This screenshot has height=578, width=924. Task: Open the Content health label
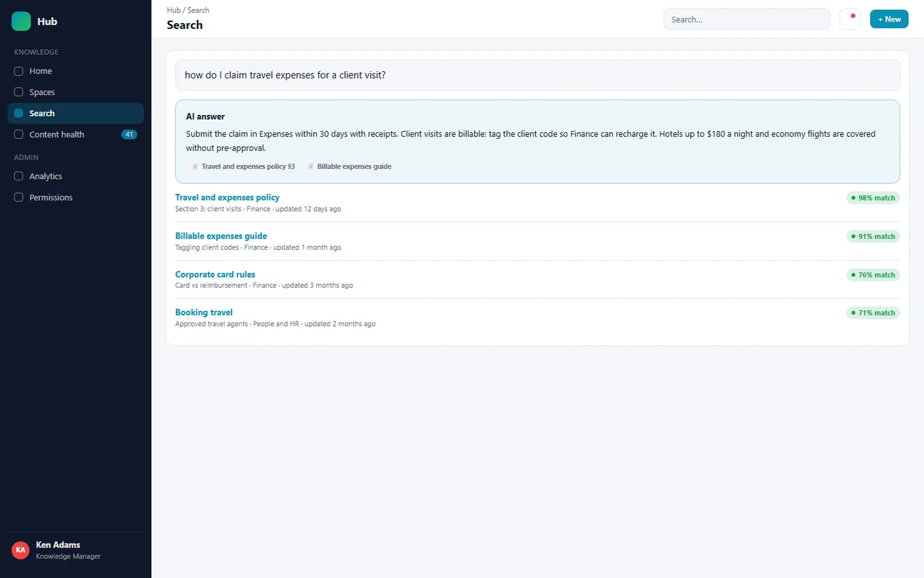[x=57, y=134]
